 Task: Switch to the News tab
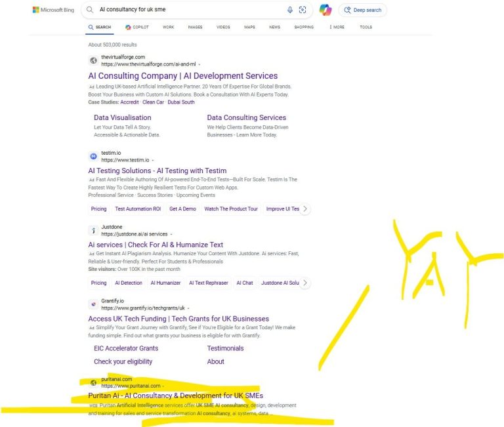coord(274,28)
